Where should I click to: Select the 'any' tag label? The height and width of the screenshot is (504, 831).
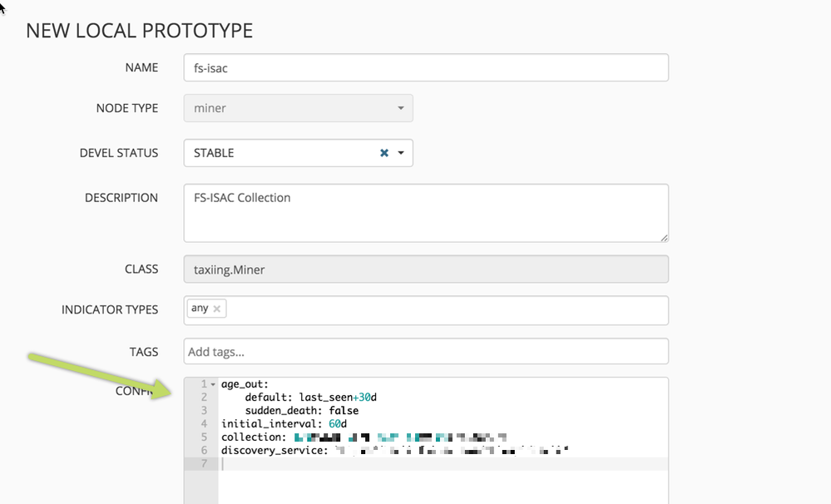[200, 309]
